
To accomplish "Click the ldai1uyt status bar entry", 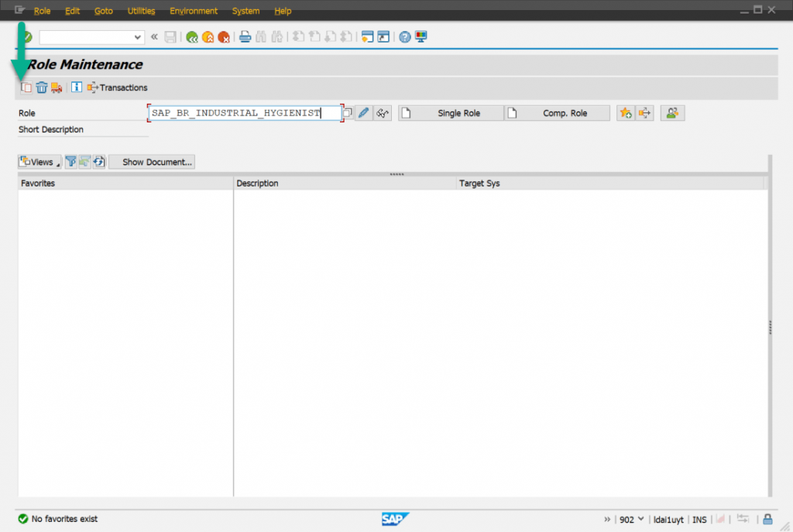I will (668, 520).
